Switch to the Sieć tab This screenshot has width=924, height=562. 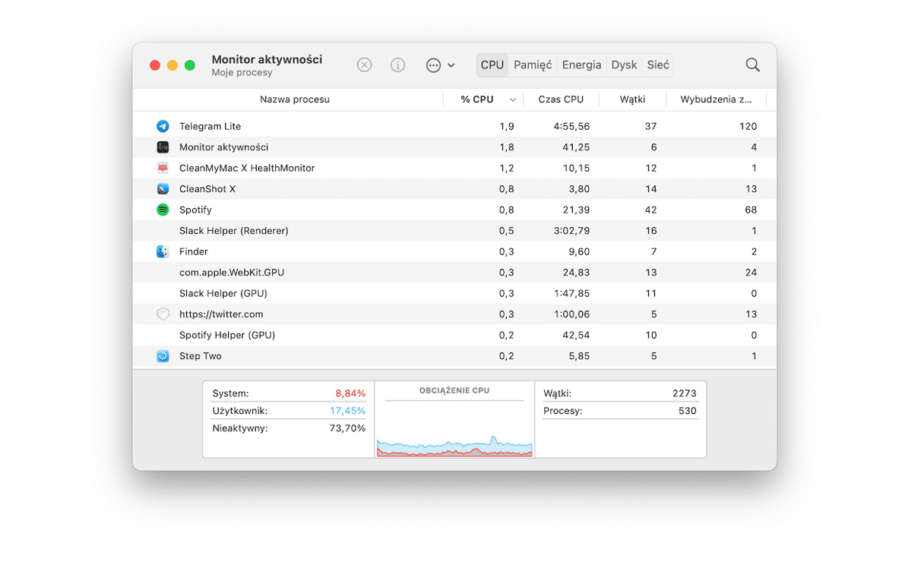(x=658, y=65)
